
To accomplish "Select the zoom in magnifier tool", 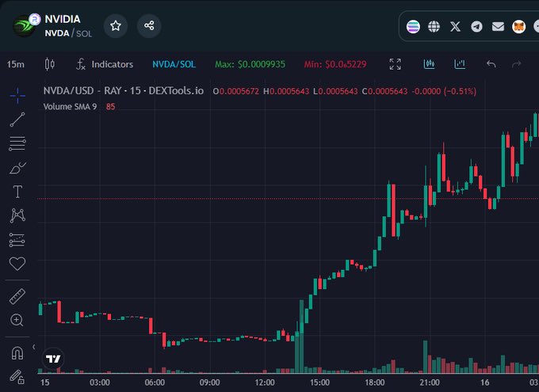I will 17,320.
